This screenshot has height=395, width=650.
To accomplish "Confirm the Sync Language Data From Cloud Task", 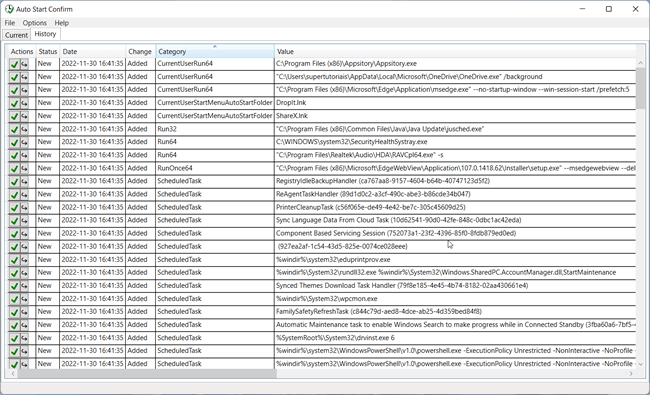I will click(15, 221).
